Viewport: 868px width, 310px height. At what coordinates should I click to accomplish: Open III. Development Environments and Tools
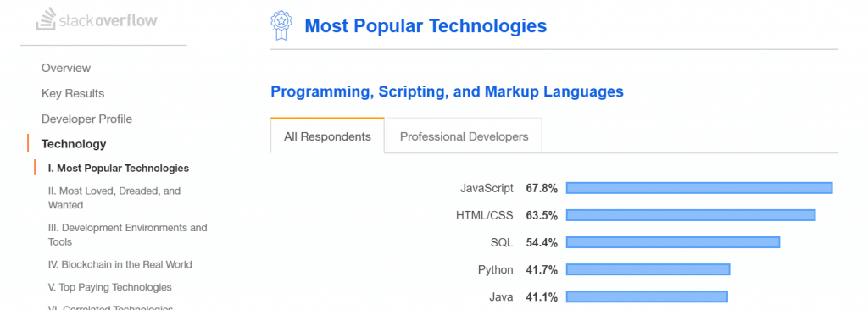point(128,235)
